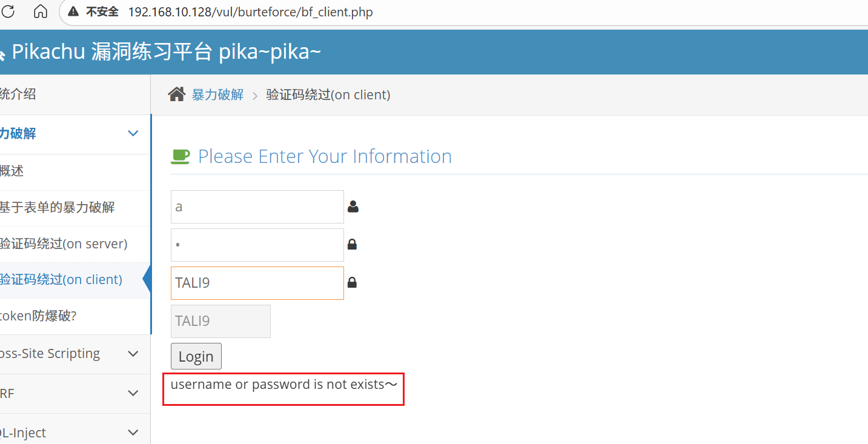Screen dimensions: 868x444
Task: Click the not-secure warning triangle icon
Action: point(73,12)
